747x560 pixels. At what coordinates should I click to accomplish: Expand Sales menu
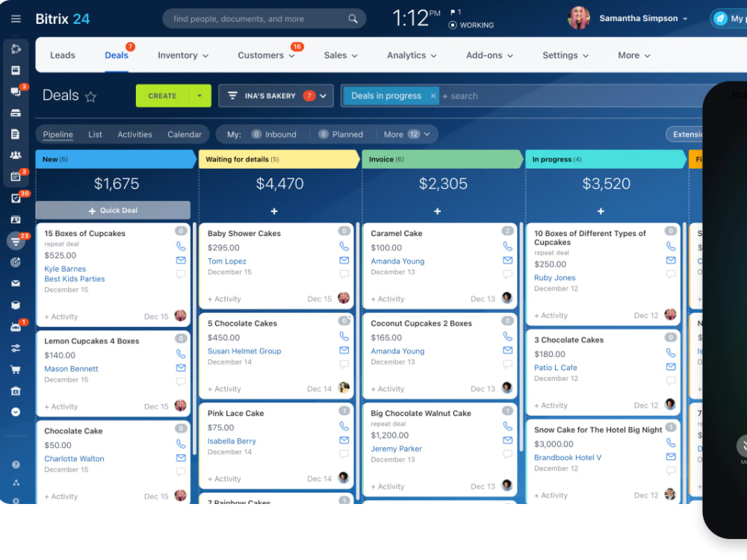[x=340, y=55]
